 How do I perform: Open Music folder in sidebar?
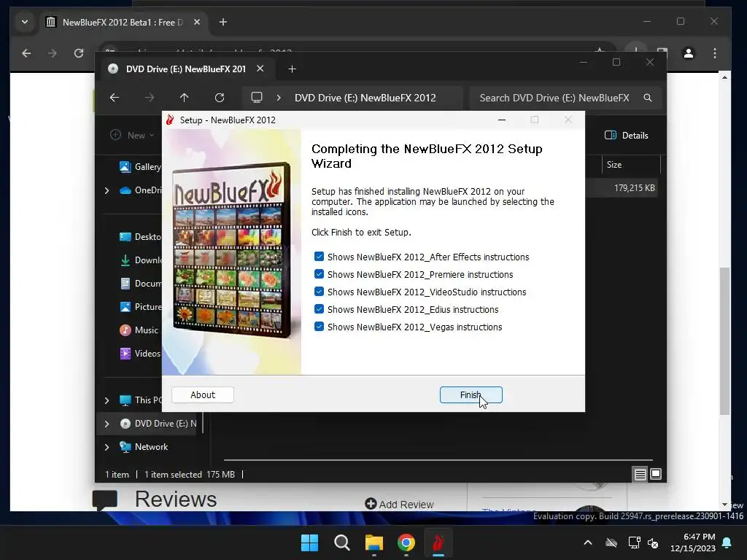click(139, 330)
